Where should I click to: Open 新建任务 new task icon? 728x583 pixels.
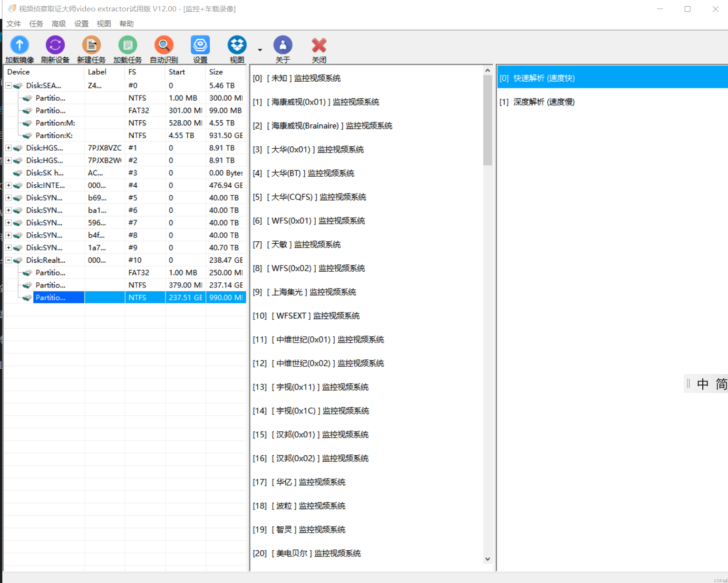pyautogui.click(x=91, y=45)
